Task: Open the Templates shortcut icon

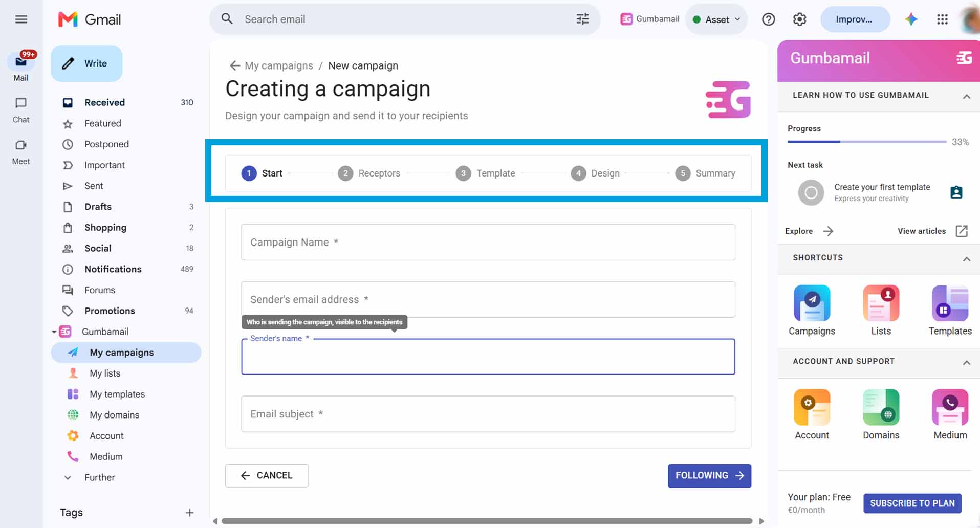Action: (950, 303)
